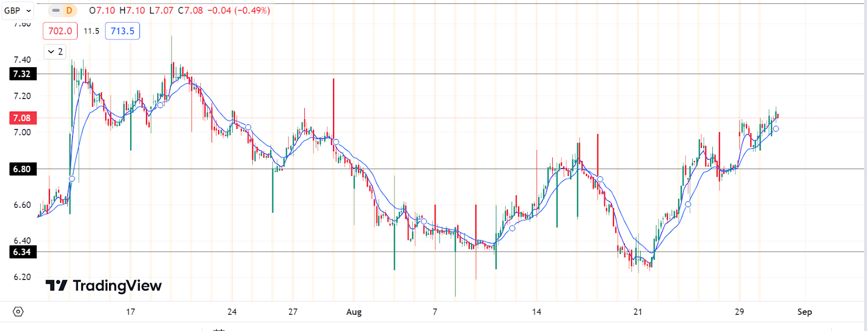Click the black 7.32 price label
The height and width of the screenshot is (331, 868).
coord(22,74)
